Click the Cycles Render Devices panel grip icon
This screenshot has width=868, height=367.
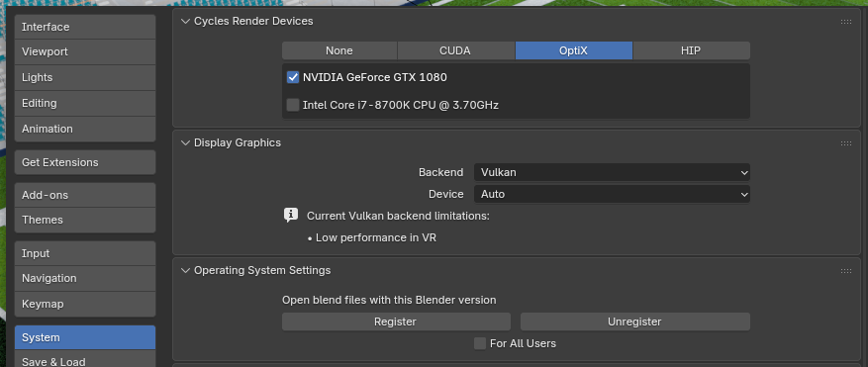pos(846,22)
